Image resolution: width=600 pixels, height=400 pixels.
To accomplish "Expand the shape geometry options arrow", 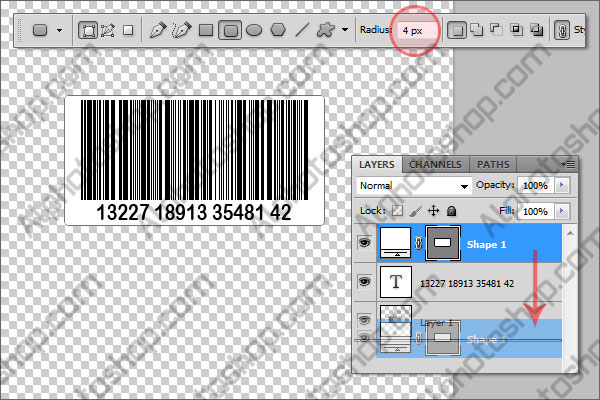I will point(345,29).
